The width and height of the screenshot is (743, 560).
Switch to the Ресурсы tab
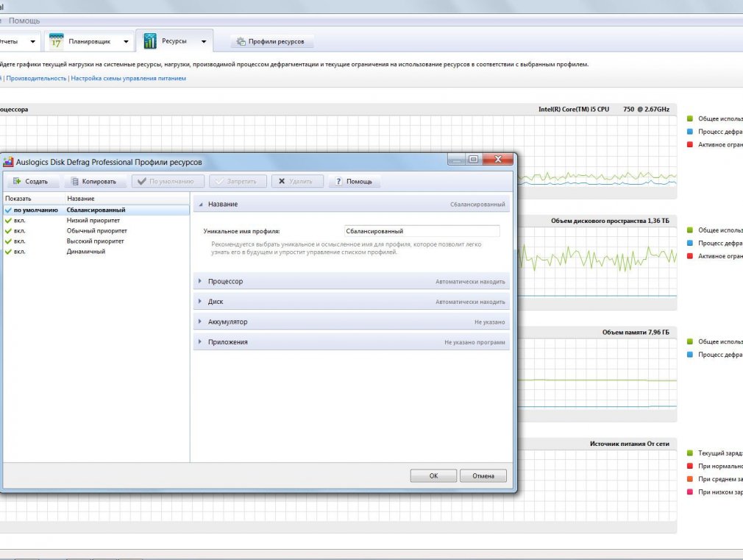(174, 41)
